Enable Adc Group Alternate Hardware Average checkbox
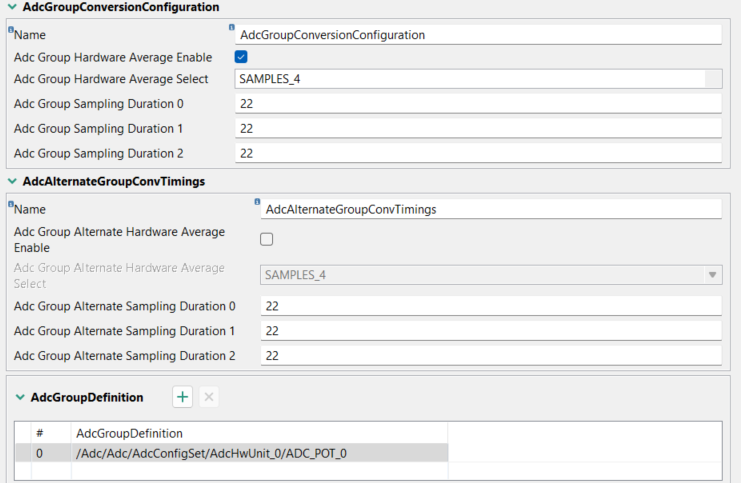Image resolution: width=741 pixels, height=483 pixels. tap(266, 239)
